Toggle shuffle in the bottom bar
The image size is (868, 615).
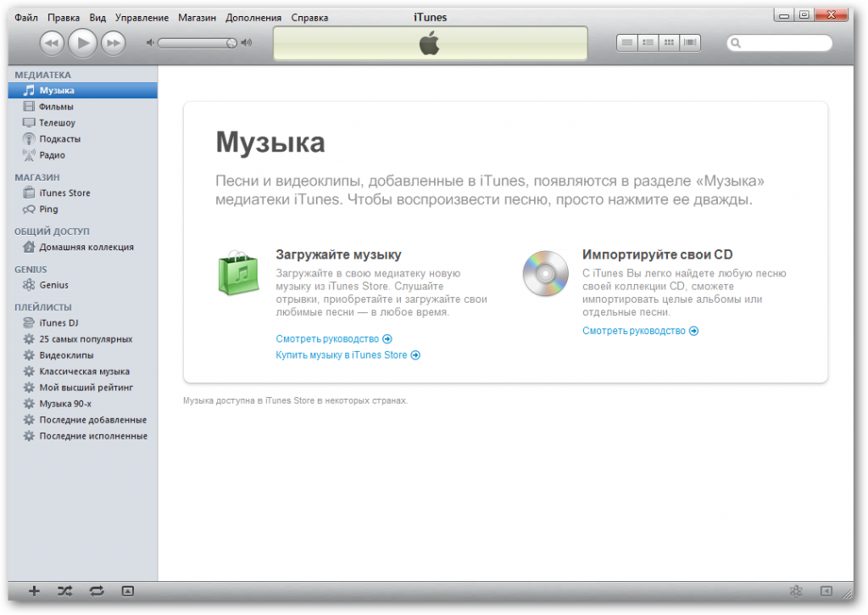coord(65,591)
